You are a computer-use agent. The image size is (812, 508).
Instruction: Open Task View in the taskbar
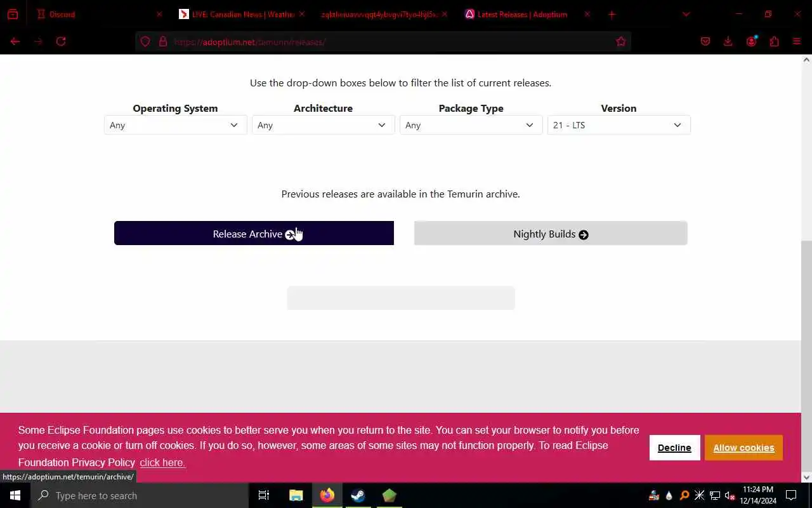(264, 495)
